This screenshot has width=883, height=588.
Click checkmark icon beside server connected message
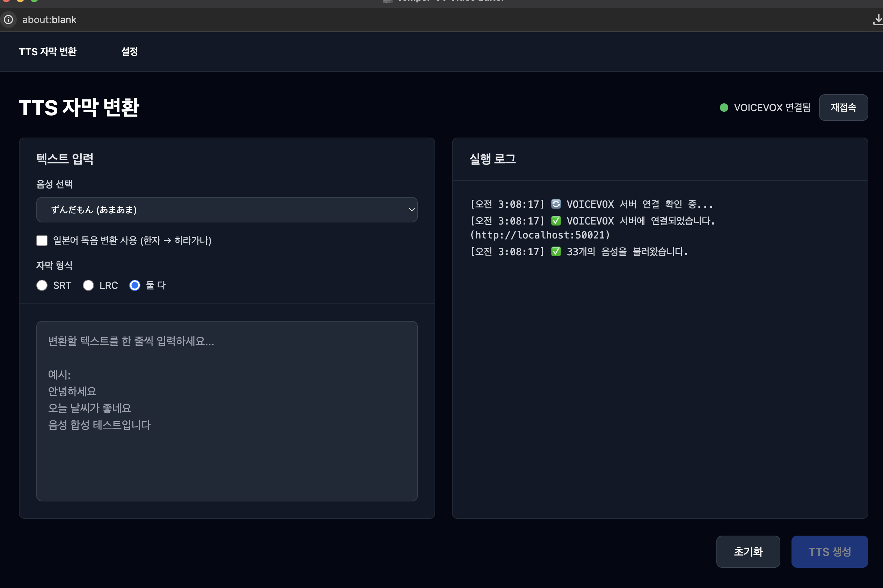(555, 221)
